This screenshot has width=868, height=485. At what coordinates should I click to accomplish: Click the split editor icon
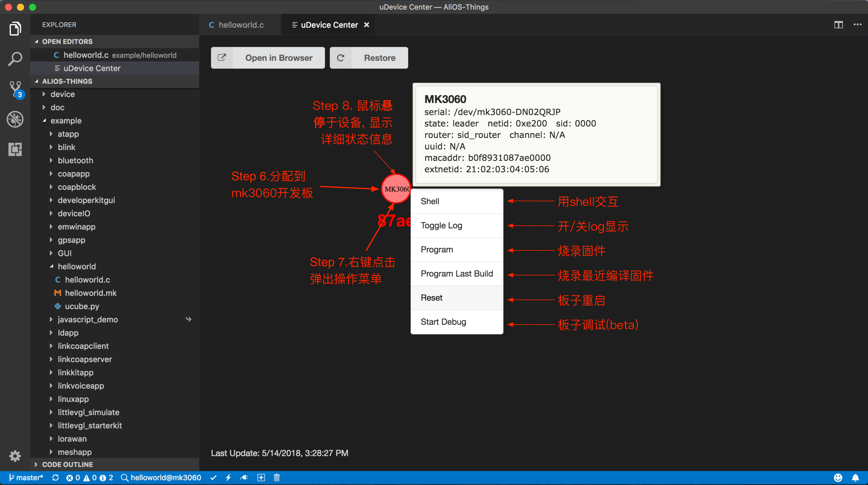pyautogui.click(x=838, y=25)
